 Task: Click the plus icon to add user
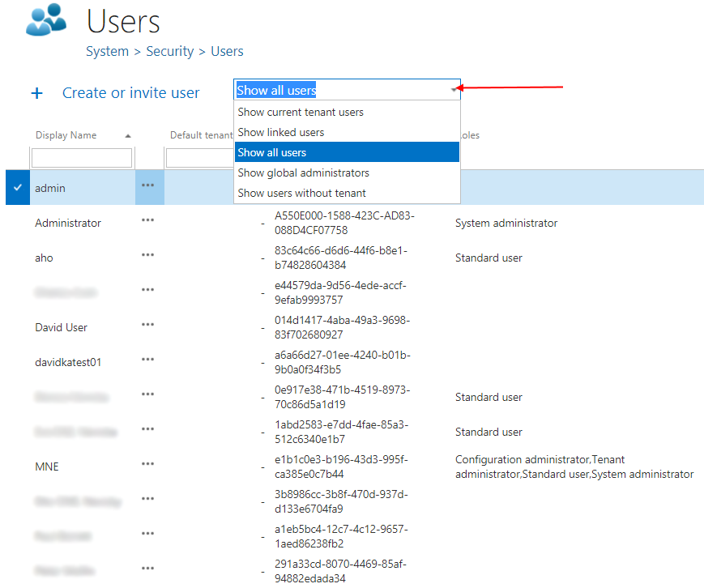coord(36,93)
